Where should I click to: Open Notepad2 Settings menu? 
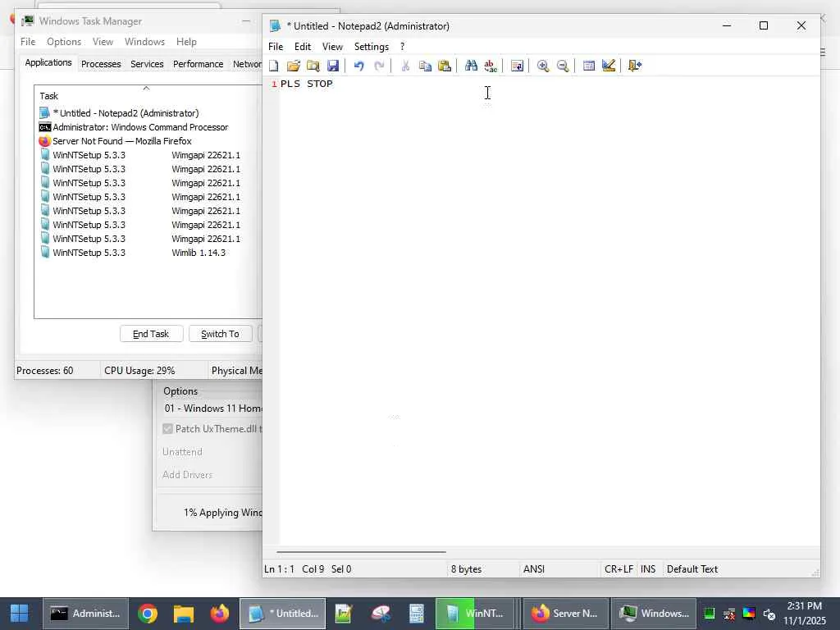tap(372, 47)
